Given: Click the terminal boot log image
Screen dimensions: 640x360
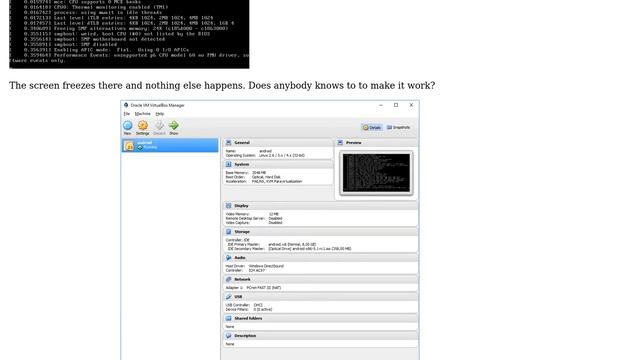Looking at the screenshot, I should pos(129,34).
